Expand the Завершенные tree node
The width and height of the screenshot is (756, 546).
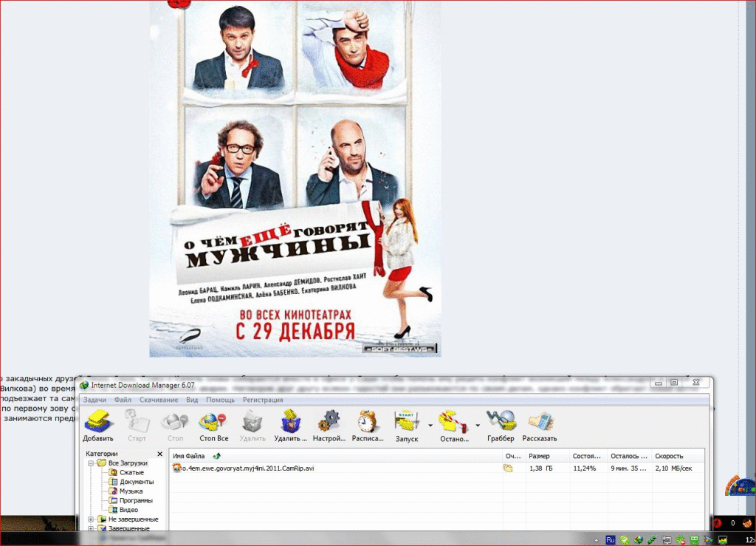[91, 528]
